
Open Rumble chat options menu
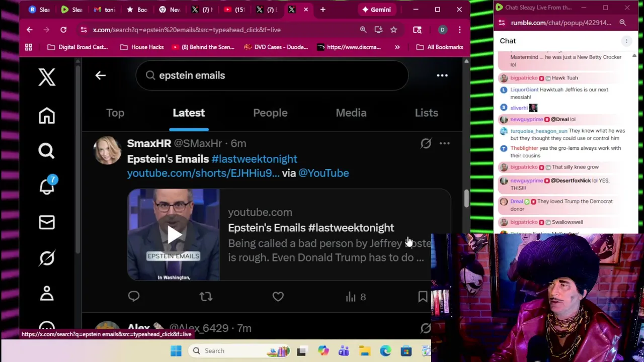626,41
